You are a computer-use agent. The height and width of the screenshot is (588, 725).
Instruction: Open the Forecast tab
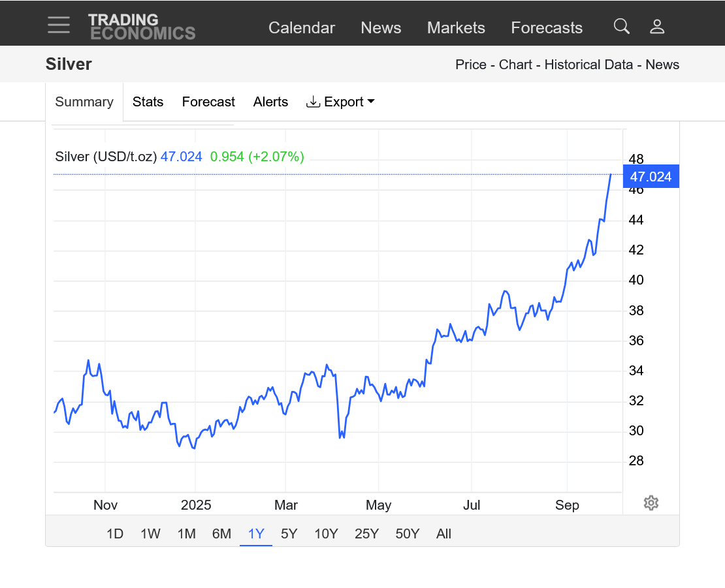pos(208,102)
